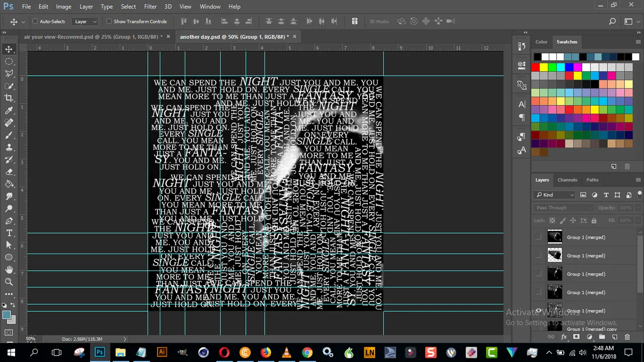Switch to the Color panel tab
644x362 pixels.
coord(541,42)
